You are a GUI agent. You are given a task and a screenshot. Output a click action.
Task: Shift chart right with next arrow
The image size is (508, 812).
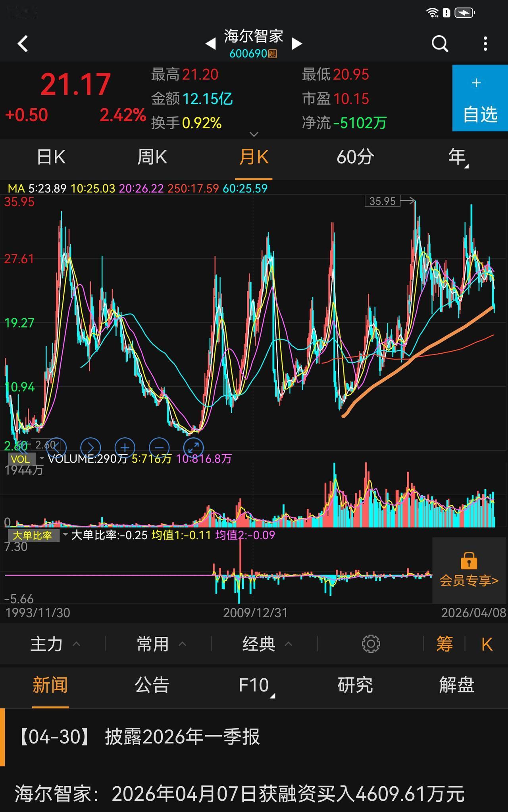click(90, 448)
